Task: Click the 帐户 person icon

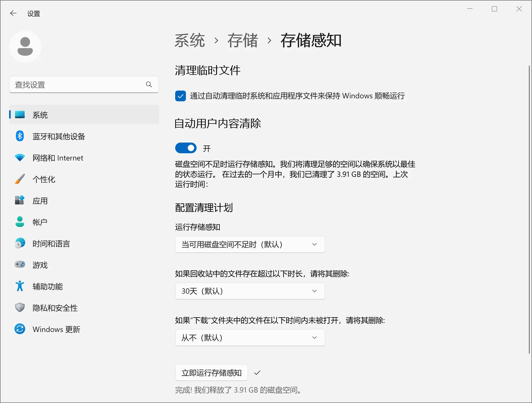Action: point(20,222)
